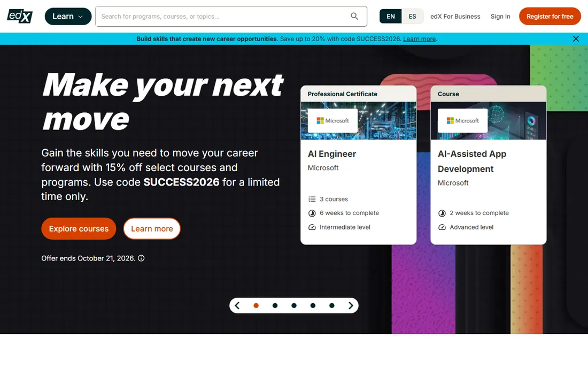
Task: Click 'Offer ends October 21, 2026.' text
Action: [88, 258]
